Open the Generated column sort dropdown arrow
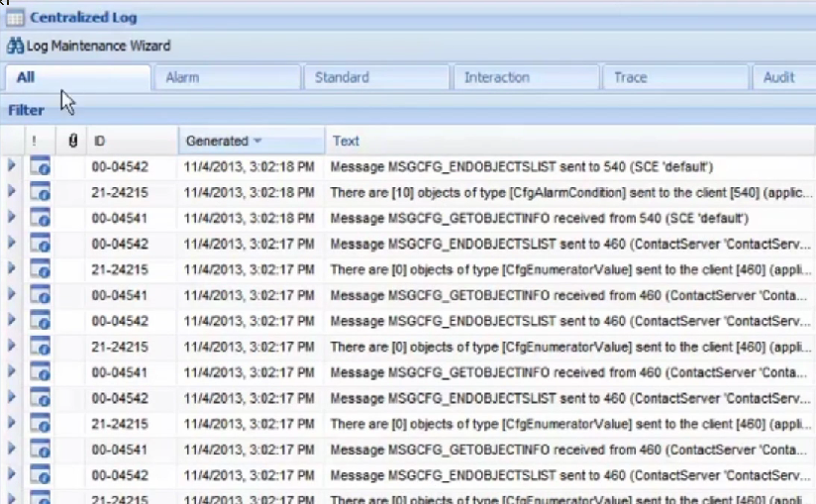The image size is (816, 504). 258,142
